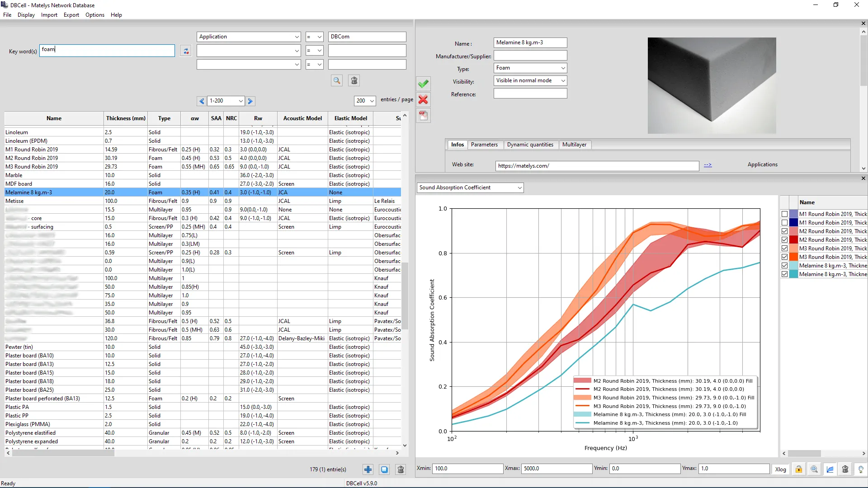The height and width of the screenshot is (488, 868).
Task: Click the arrow link next to Web site
Action: pos(708,165)
